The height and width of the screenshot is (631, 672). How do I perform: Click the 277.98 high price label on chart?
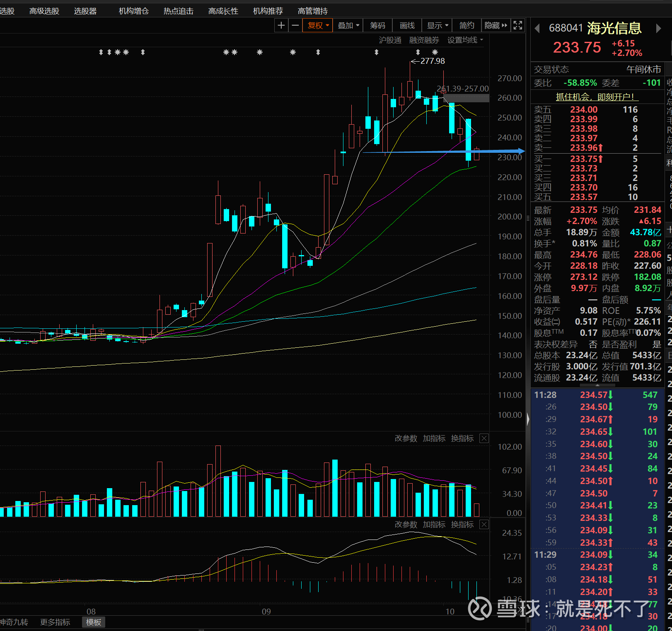pos(433,61)
